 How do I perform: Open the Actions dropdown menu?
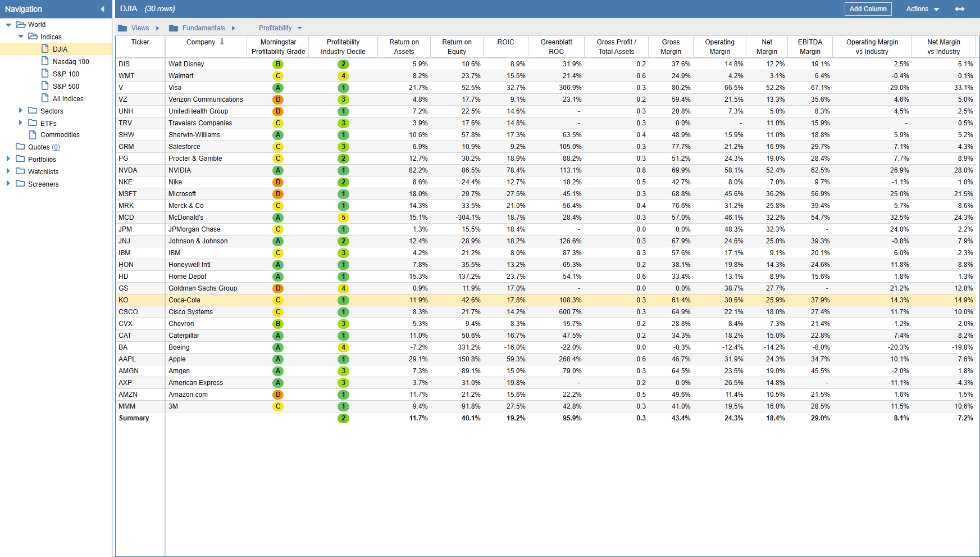[x=922, y=9]
